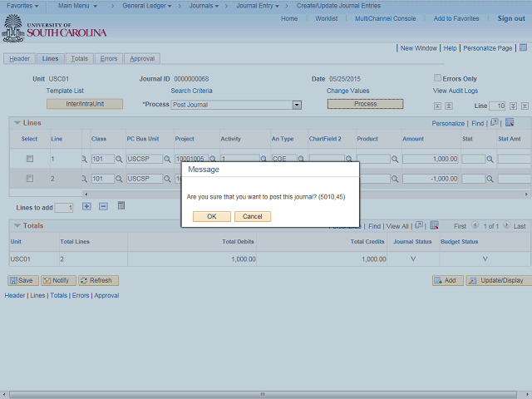Click the next lines page-down icon

513,106
